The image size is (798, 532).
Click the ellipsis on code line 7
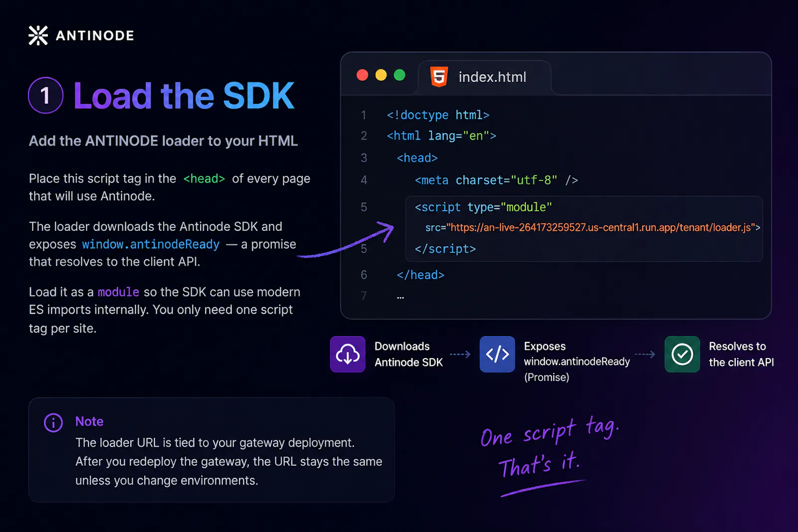[400, 297]
